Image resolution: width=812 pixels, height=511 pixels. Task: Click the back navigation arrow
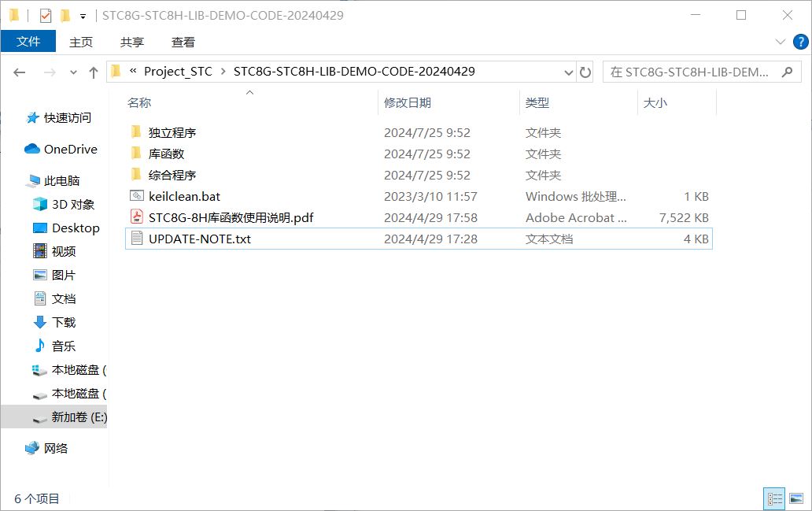pos(20,72)
